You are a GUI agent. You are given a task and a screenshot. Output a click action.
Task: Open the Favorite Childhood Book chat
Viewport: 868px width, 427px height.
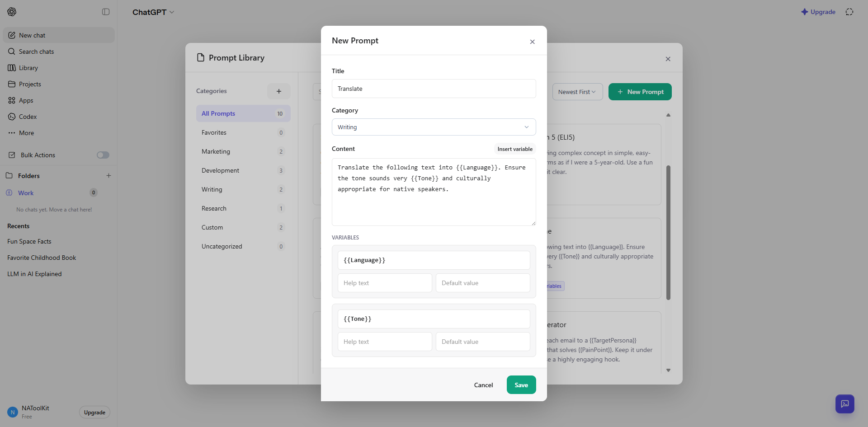click(x=59, y=258)
